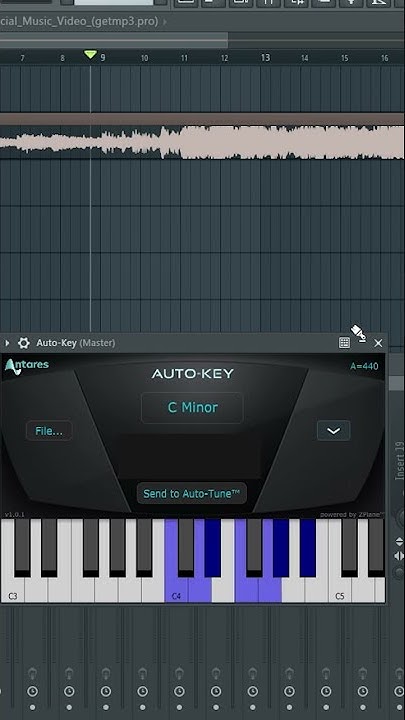Viewport: 405px width, 720px height.
Task: Click the green playhead marker on timeline
Action: pyautogui.click(x=90, y=55)
